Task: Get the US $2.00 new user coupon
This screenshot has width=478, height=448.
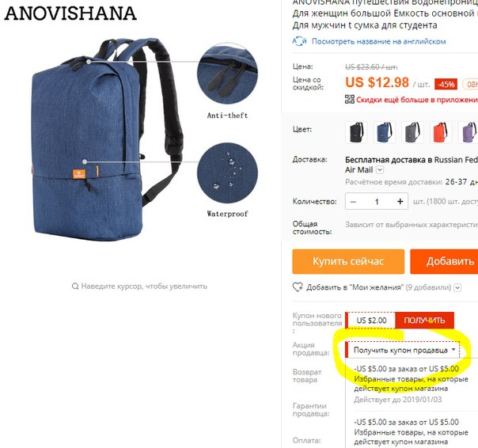Action: click(424, 321)
